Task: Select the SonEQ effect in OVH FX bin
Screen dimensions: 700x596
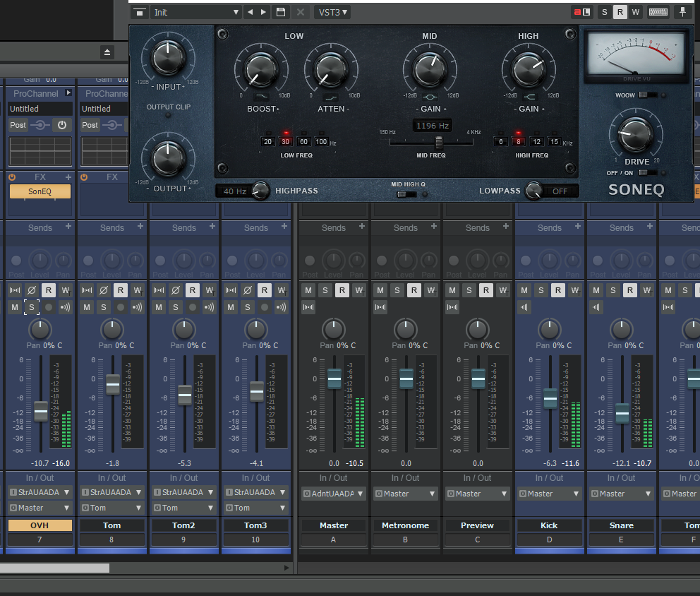Action: (40, 192)
